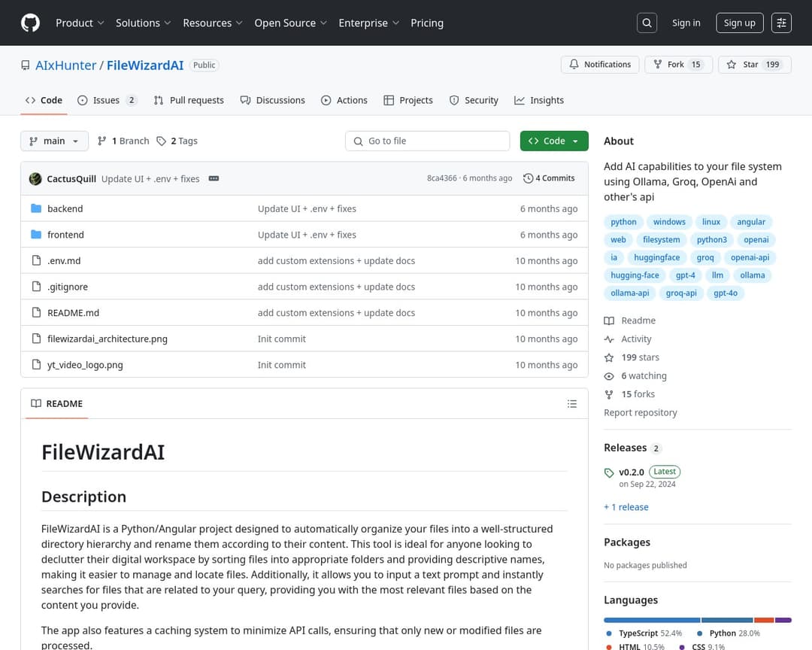Star the repository with Star button

(x=755, y=64)
